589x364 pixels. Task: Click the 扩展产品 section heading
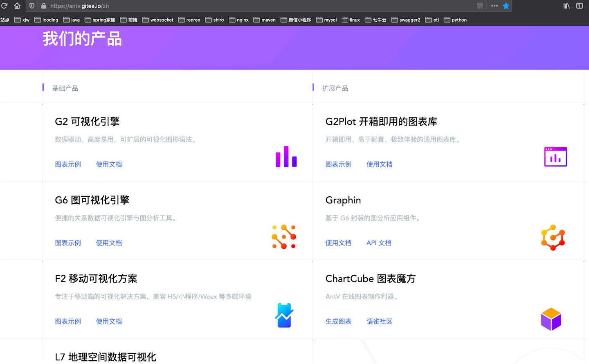tap(335, 88)
